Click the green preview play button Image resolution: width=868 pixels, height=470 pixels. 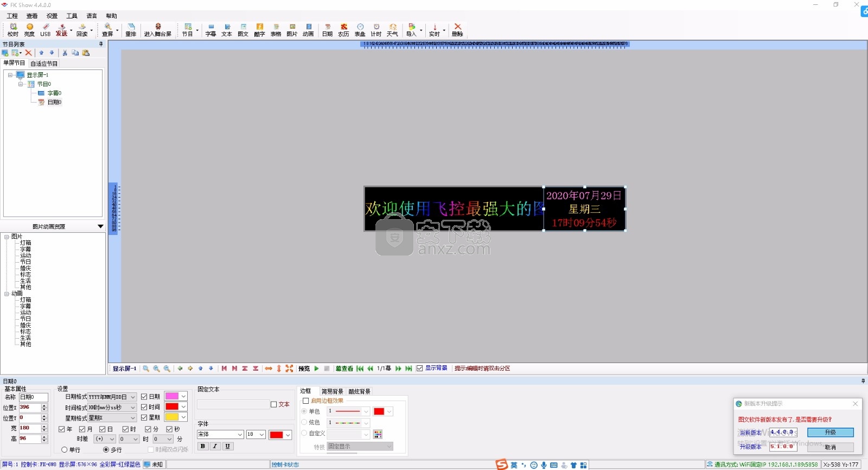pos(316,369)
